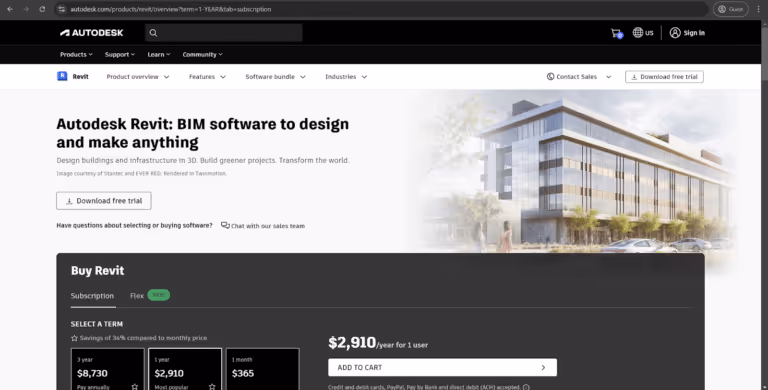The height and width of the screenshot is (390, 768).
Task: Click Download free trial in the sub-navigation
Action: point(664,77)
